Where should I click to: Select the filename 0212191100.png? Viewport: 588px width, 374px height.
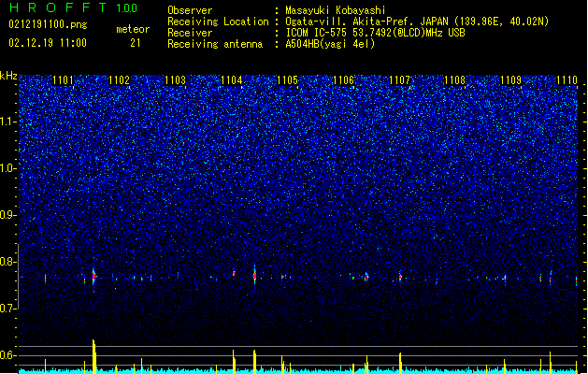48,25
